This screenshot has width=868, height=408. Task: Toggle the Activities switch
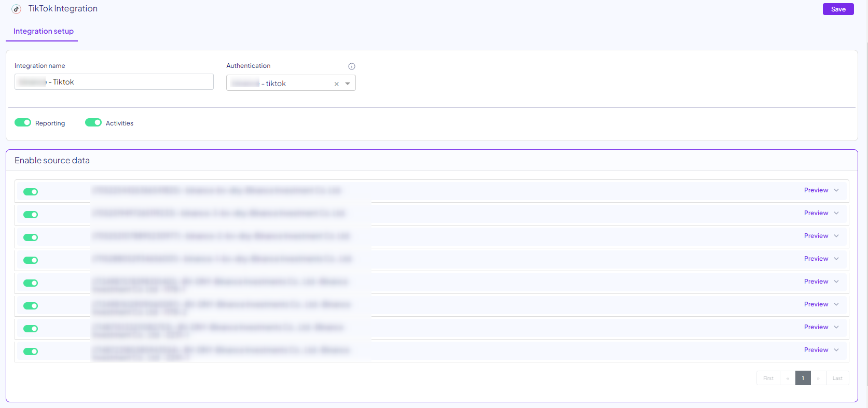point(93,122)
